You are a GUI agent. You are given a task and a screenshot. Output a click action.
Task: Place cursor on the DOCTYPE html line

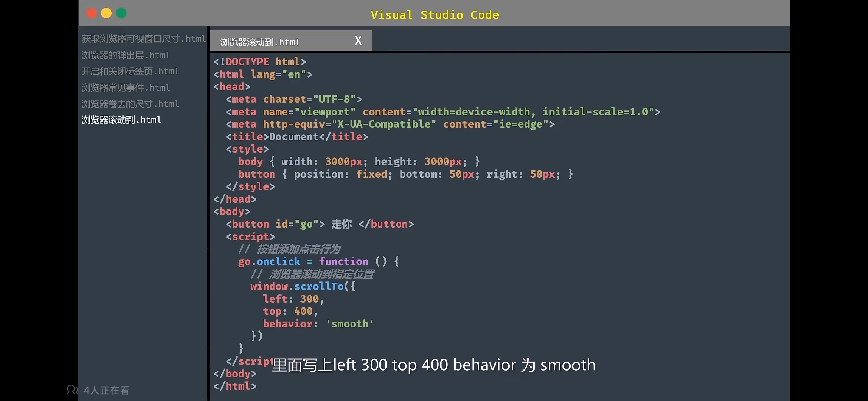click(x=260, y=62)
